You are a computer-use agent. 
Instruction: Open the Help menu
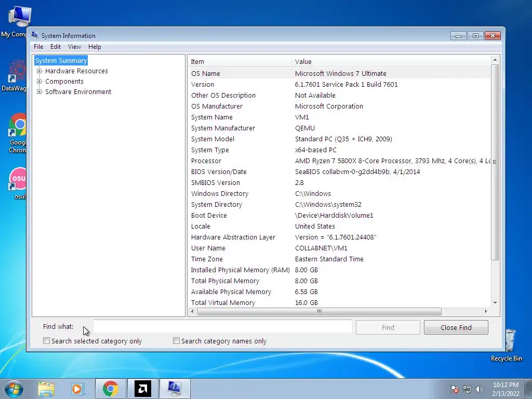pos(95,47)
